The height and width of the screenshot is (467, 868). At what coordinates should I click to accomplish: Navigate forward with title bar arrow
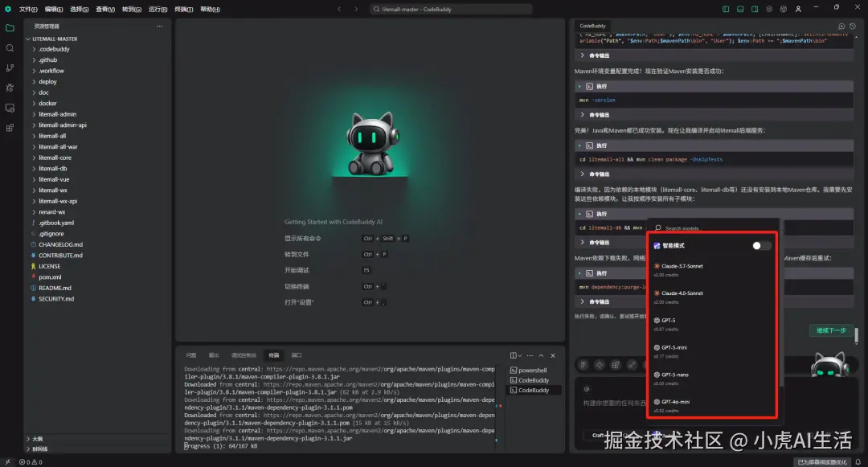[356, 9]
